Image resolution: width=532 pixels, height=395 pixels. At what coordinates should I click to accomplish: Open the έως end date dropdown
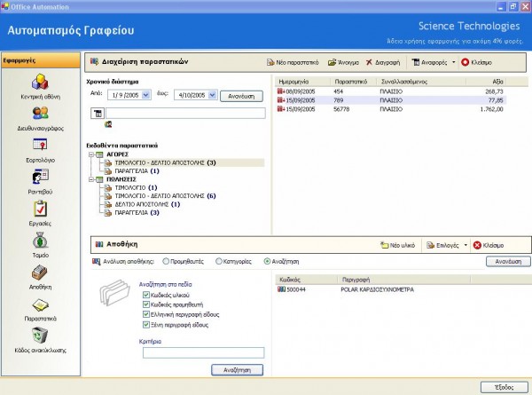pyautogui.click(x=213, y=95)
